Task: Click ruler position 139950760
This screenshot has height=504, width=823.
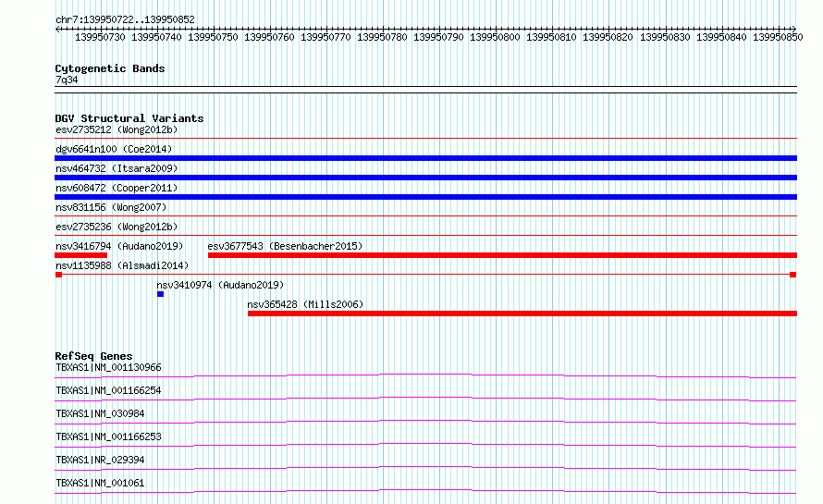Action: tap(269, 37)
